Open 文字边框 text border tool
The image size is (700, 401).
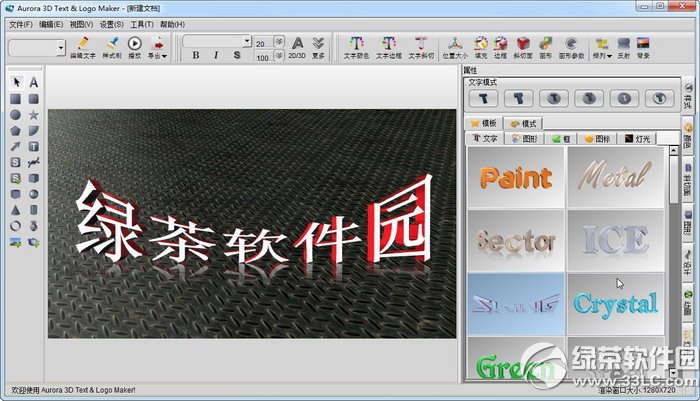click(x=389, y=47)
